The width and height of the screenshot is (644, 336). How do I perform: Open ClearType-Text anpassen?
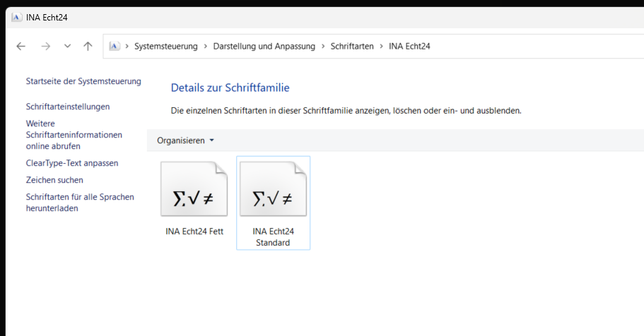[72, 163]
